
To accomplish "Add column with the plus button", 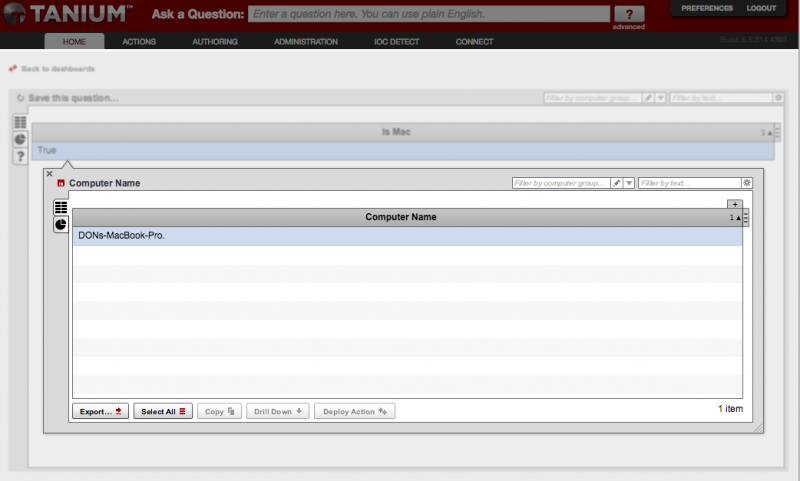I will 735,204.
